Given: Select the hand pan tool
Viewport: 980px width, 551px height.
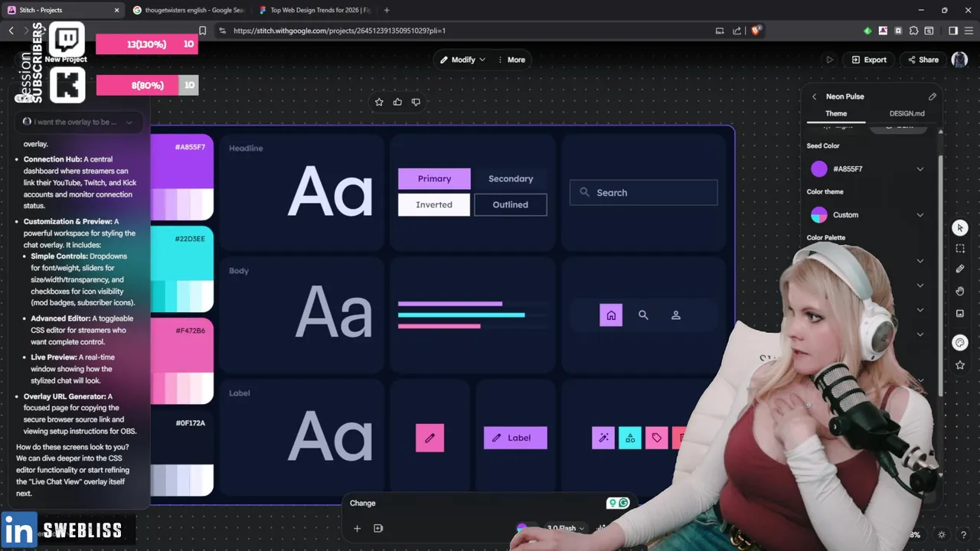Looking at the screenshot, I should point(960,291).
